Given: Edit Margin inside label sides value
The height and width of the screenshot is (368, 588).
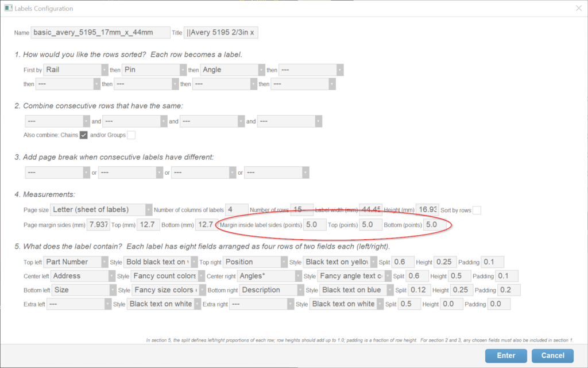Looking at the screenshot, I should point(315,225).
